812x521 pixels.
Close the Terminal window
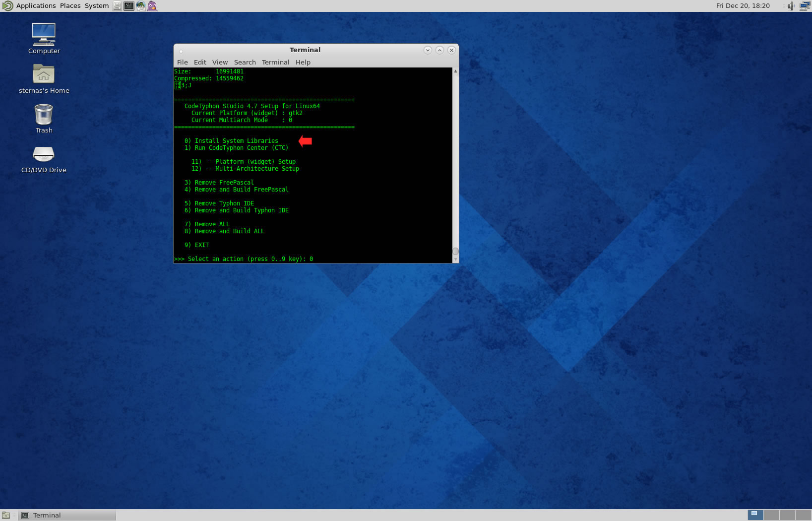(451, 50)
